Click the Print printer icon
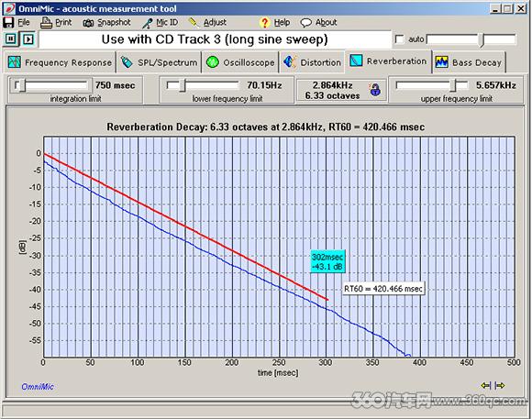The width and height of the screenshot is (532, 419). pos(46,23)
